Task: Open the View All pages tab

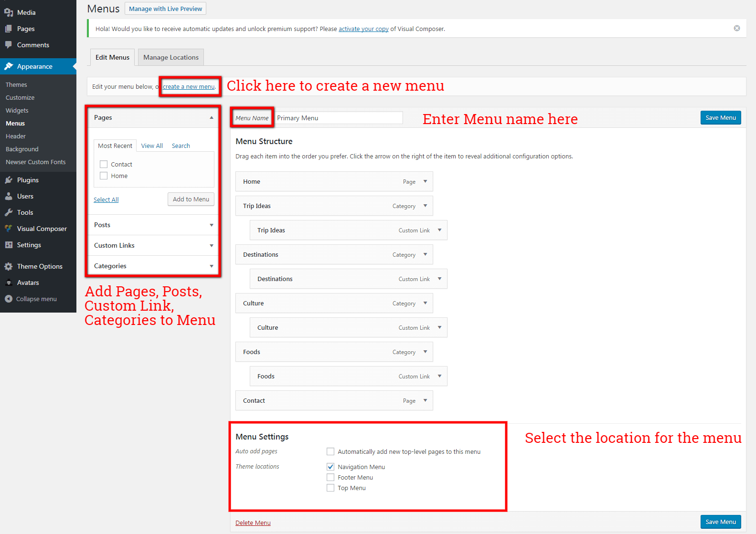Action: point(152,146)
